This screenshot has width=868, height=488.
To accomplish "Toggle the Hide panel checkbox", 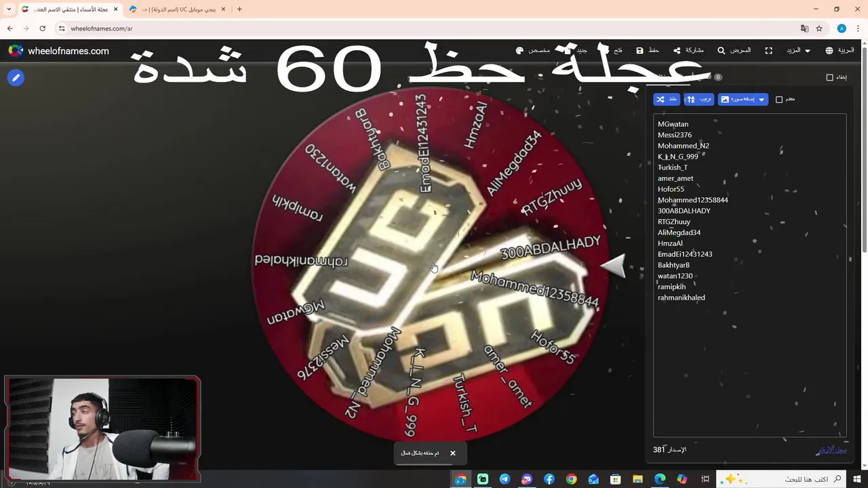I will (x=829, y=77).
